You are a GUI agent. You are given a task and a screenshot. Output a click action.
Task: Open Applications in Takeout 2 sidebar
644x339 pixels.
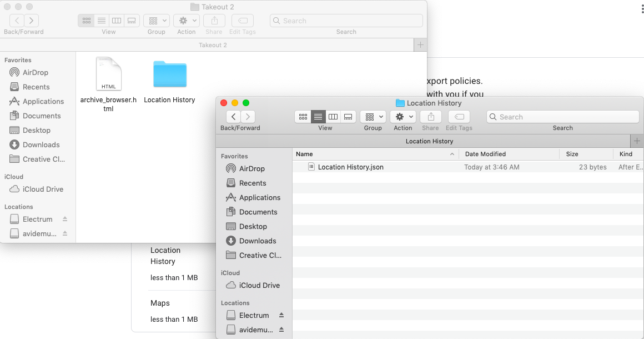(x=36, y=101)
